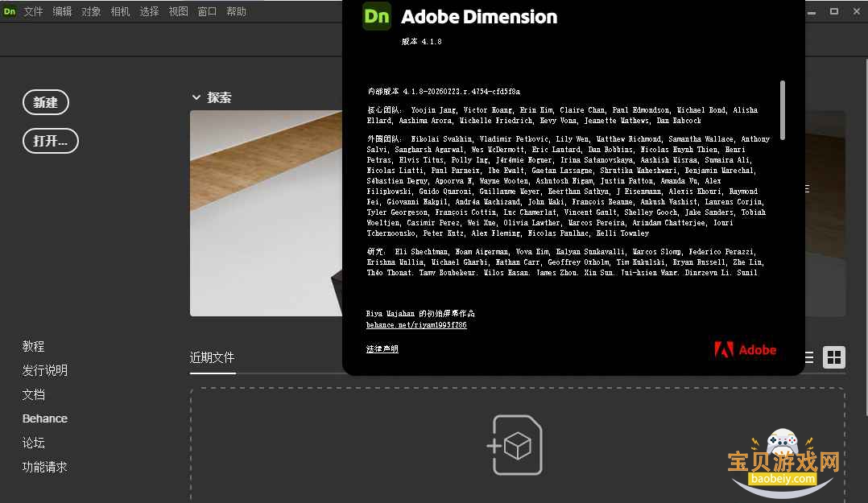Viewport: 868px width, 503px height.
Task: Close the application window
Action: 857,11
